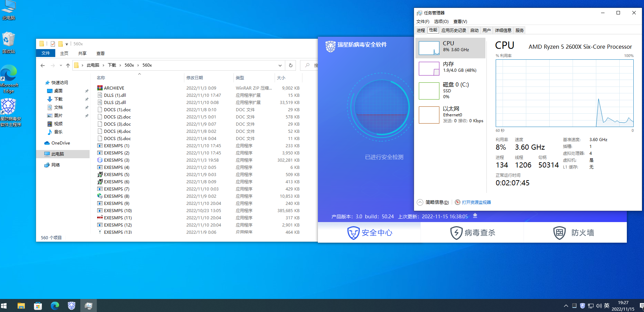Open the 查看 ribbon tab in Explorer

click(x=101, y=53)
